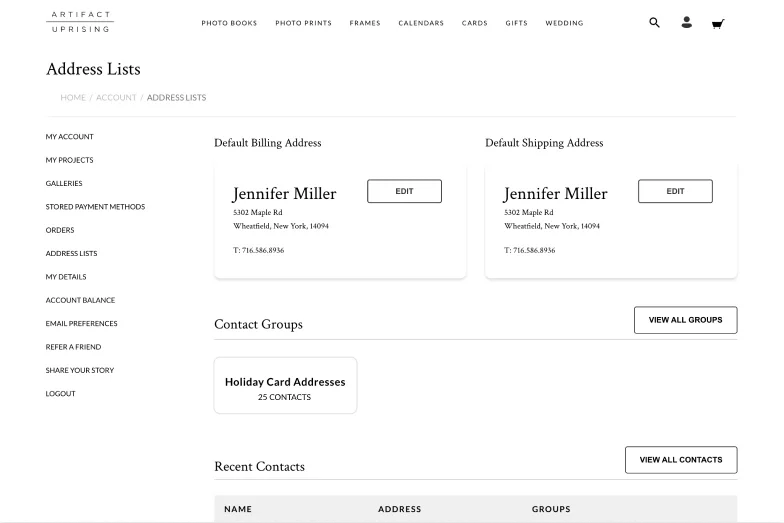This screenshot has width=784, height=523.
Task: Open My Projects in sidebar
Action: pos(70,160)
